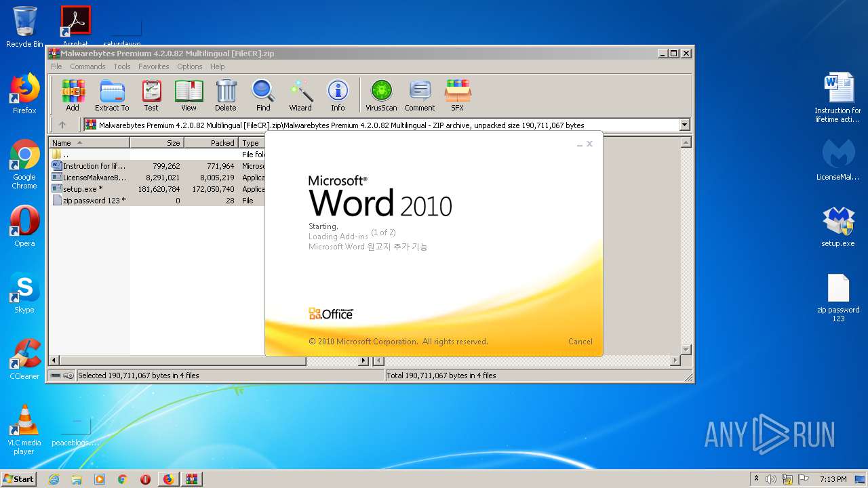The width and height of the screenshot is (868, 488).
Task: Select the parent folder '..' row
Action: coord(157,155)
